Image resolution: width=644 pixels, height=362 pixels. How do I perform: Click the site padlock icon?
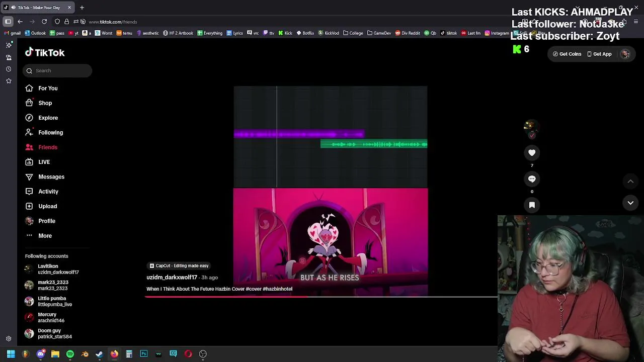(x=66, y=22)
